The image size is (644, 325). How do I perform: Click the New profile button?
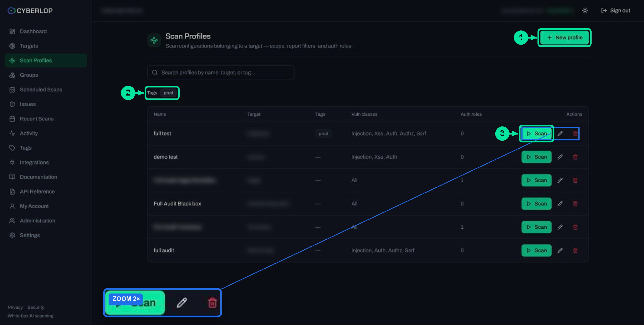564,38
